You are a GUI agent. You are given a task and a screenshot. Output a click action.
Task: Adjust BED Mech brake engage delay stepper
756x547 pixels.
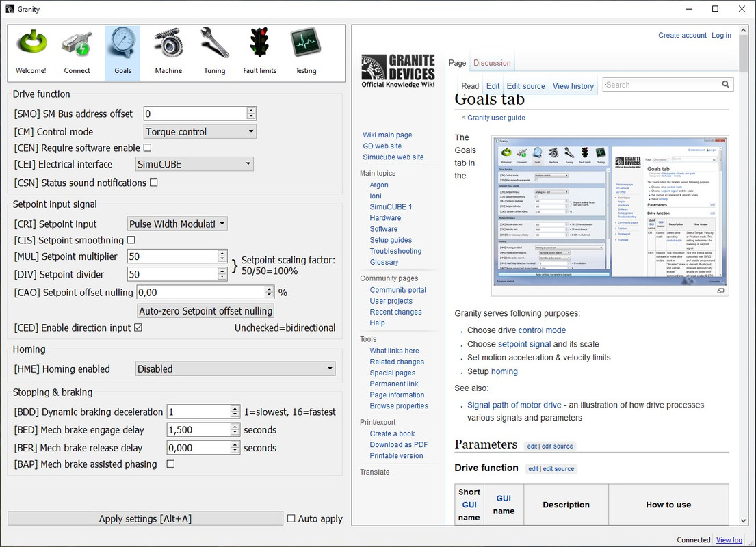[235, 429]
